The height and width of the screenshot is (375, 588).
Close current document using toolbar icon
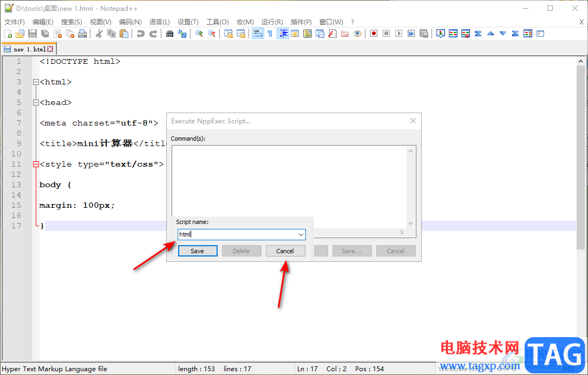click(57, 34)
